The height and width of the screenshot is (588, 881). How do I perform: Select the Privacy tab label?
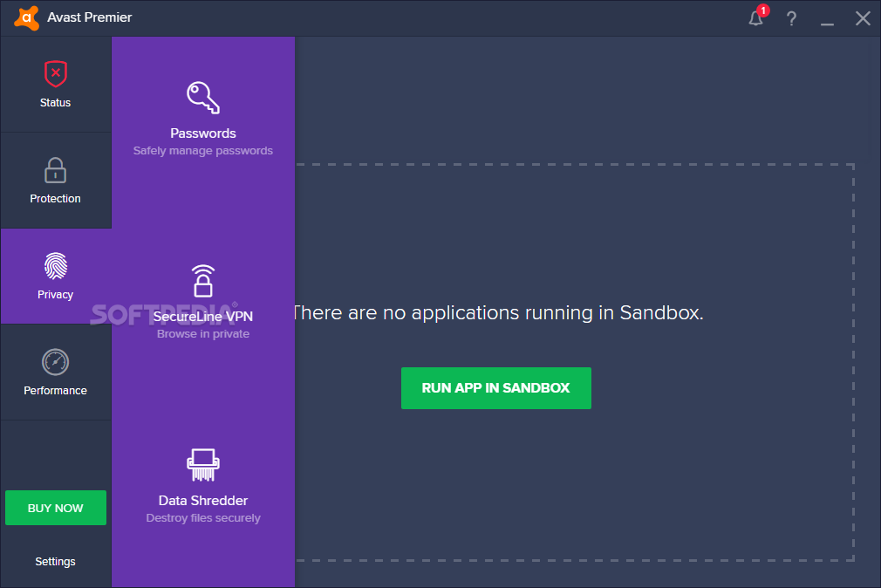point(55,295)
